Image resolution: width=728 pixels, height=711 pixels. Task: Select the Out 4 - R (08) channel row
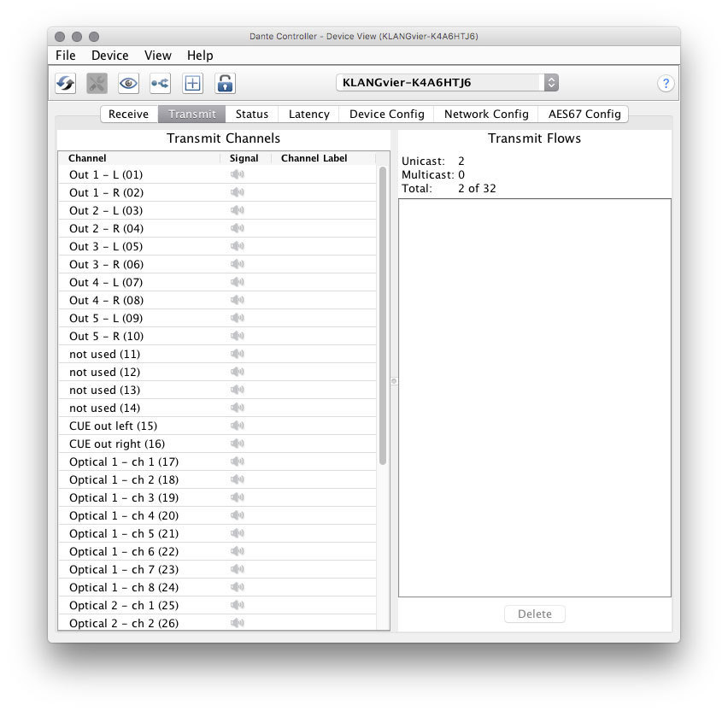217,301
